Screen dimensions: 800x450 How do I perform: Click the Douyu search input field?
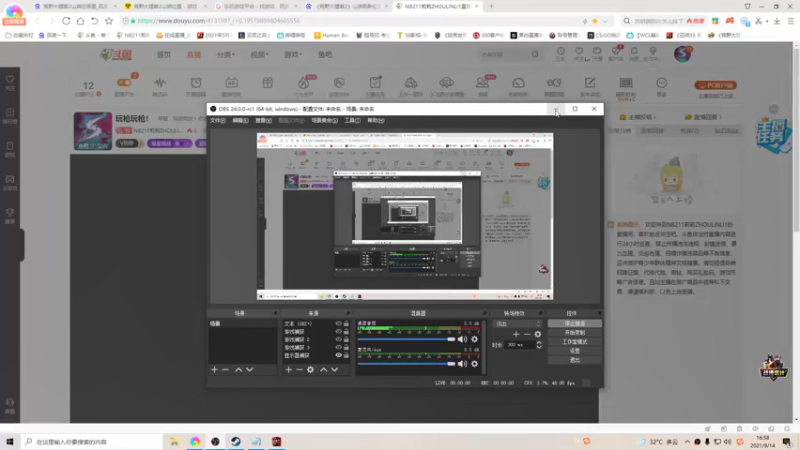(x=504, y=54)
